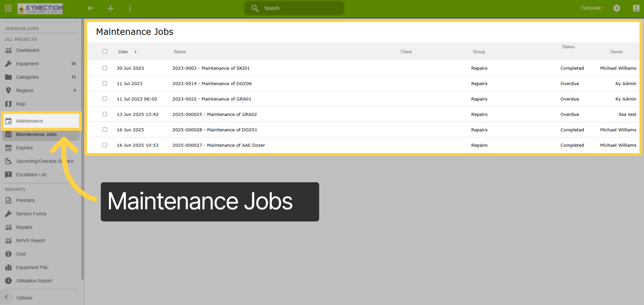
Task: Open the three-dot more options menu
Action: [130, 9]
